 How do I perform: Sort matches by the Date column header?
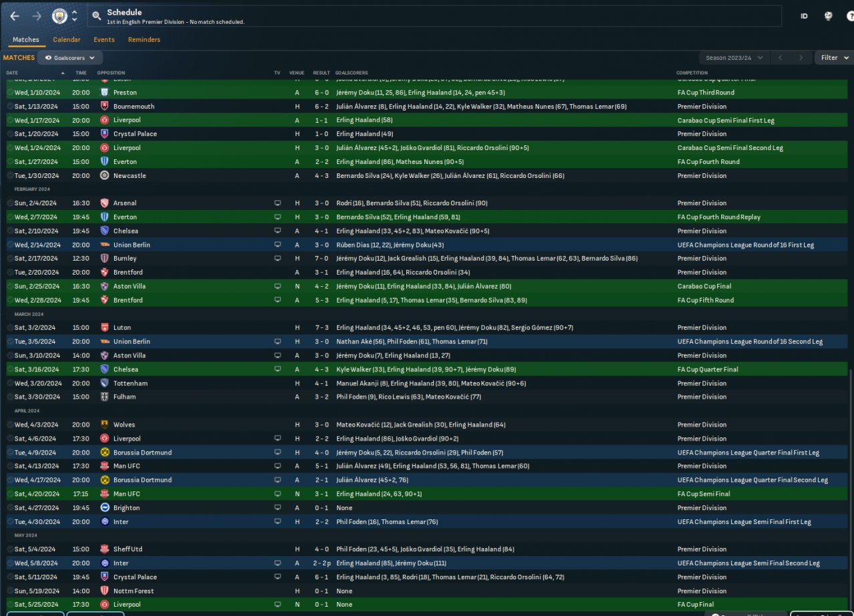(12, 73)
